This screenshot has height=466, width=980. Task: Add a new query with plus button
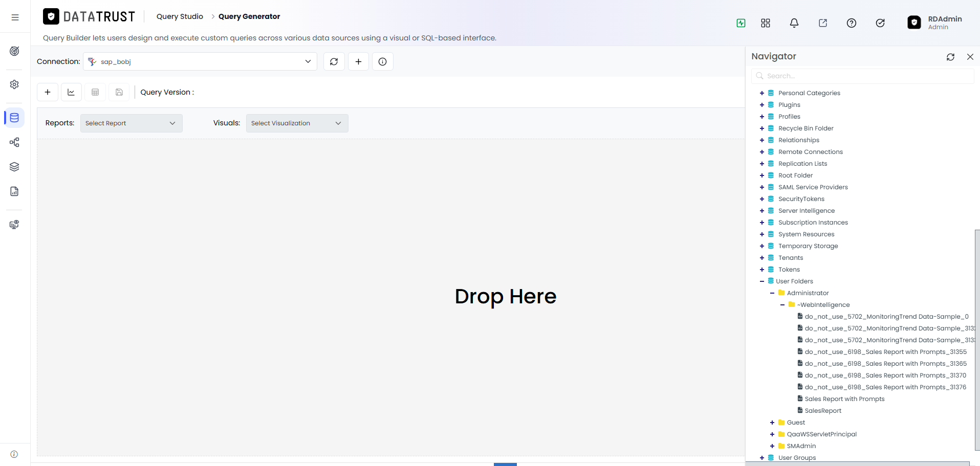pos(48,92)
